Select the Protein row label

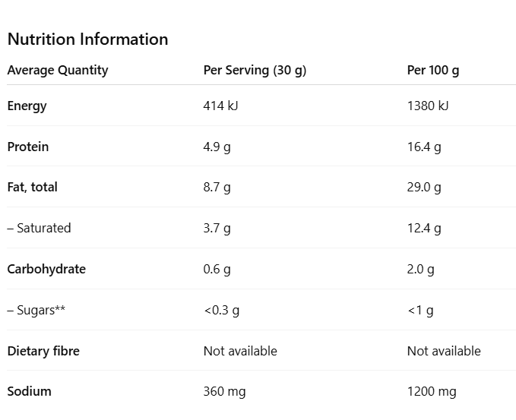click(28, 147)
